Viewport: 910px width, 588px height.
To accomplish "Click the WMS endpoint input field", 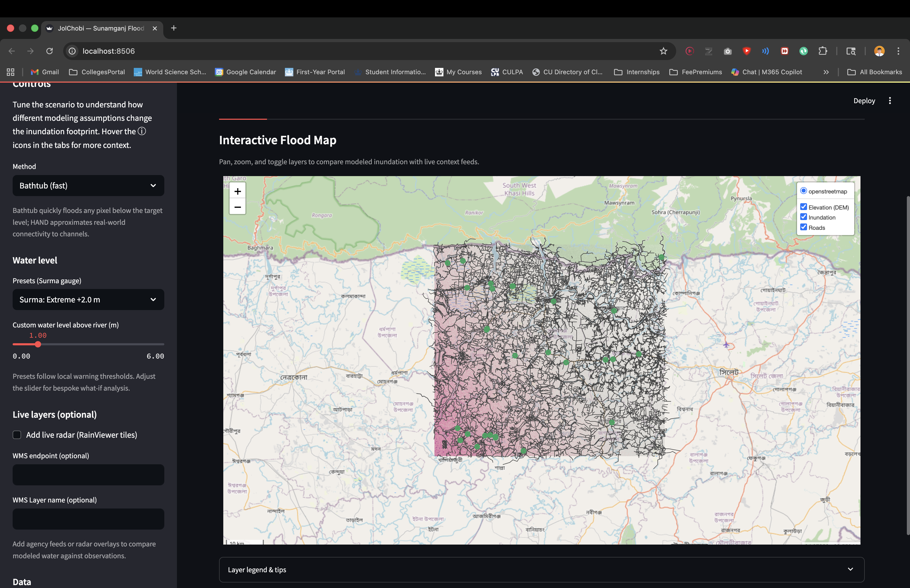I will (x=88, y=475).
